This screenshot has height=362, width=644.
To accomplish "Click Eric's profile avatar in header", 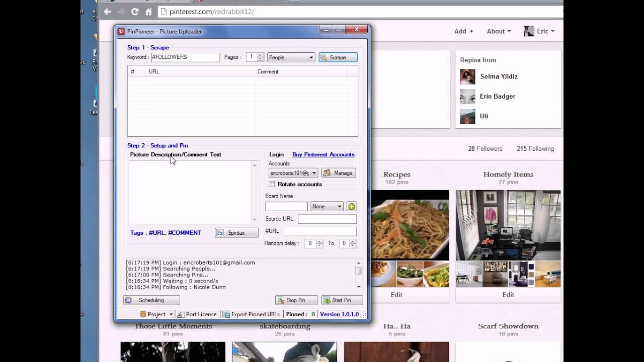I will pos(529,31).
